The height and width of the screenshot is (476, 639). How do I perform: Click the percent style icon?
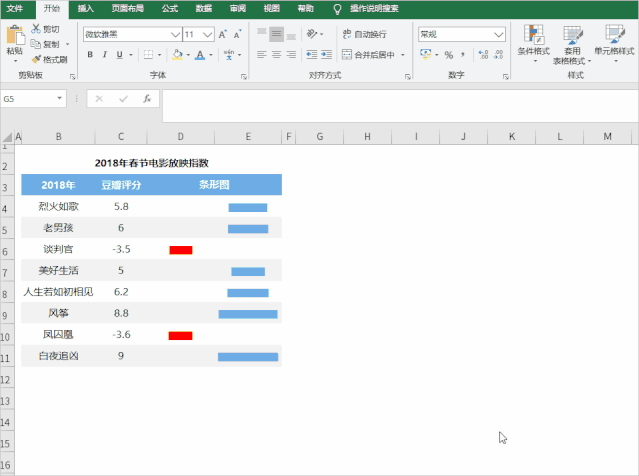pos(449,55)
